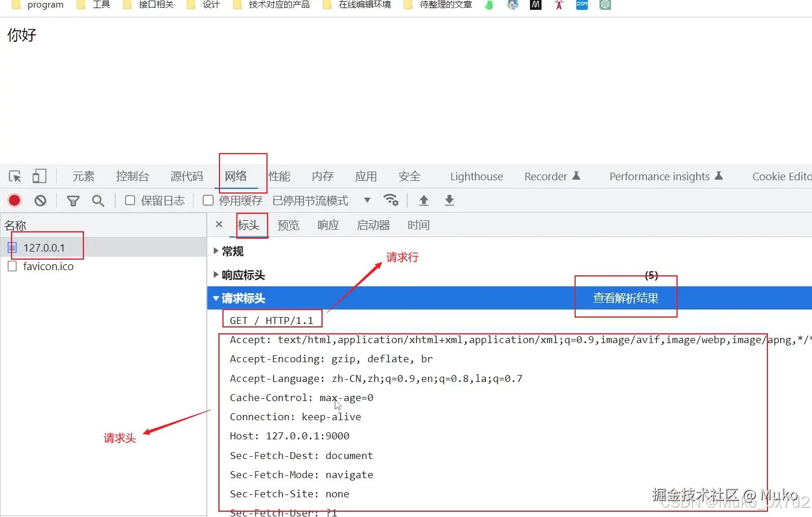Select the favicon.ico request row

coord(103,266)
